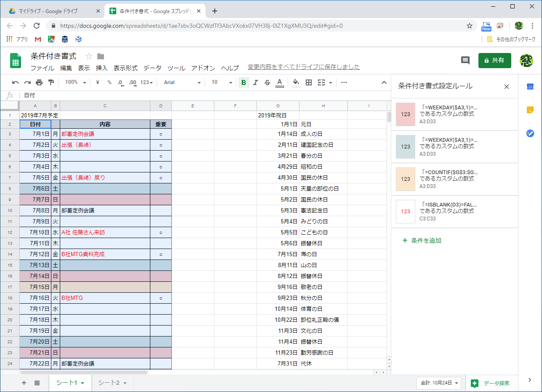Reload the browser page
This screenshot has height=392, width=542.
pyautogui.click(x=37, y=26)
